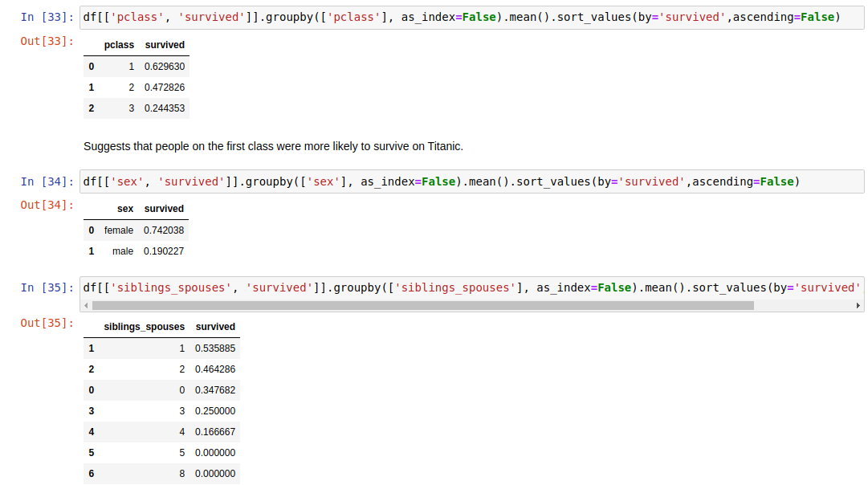Click the female cell

(x=119, y=230)
